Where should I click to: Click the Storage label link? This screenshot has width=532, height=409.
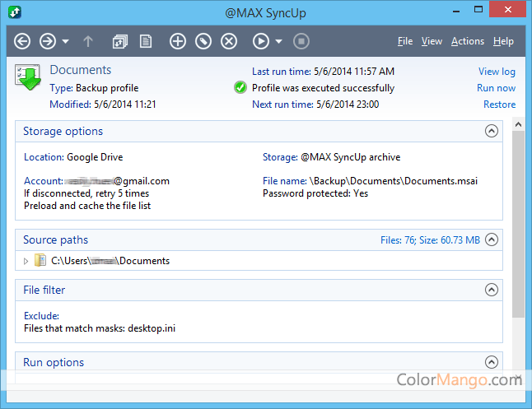coord(280,157)
